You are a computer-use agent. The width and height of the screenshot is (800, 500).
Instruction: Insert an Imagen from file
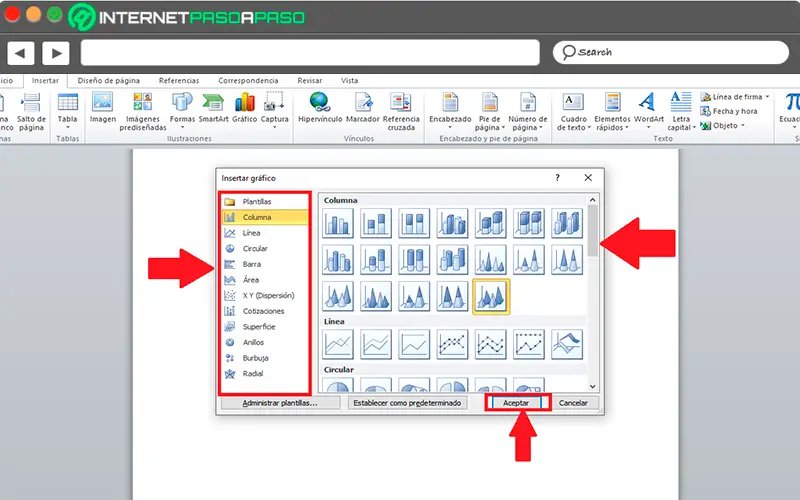(103, 108)
